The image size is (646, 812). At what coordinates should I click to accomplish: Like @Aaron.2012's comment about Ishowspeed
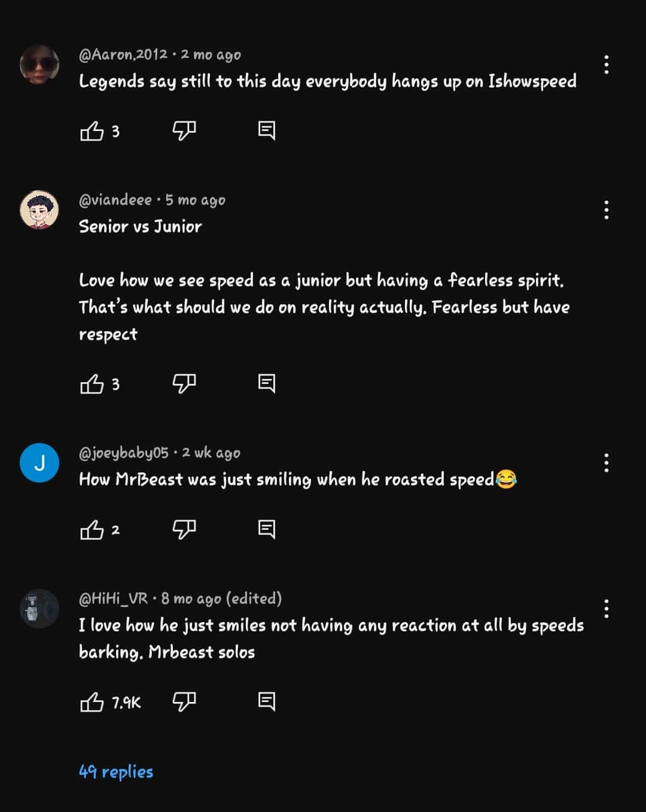[x=93, y=130]
